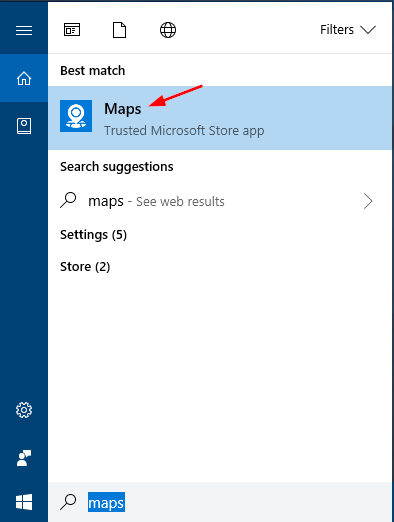
Task: Filter results by Web globe icon
Action: coord(168,30)
